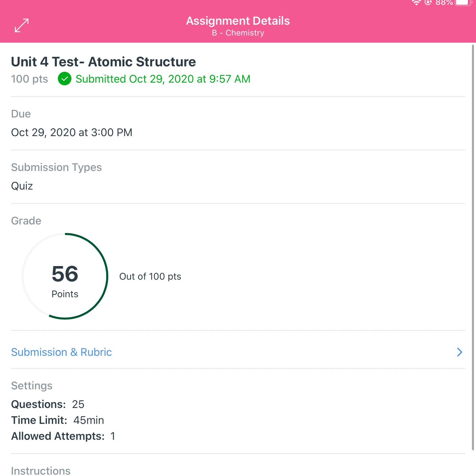Open the Submission & Rubric link

click(62, 352)
